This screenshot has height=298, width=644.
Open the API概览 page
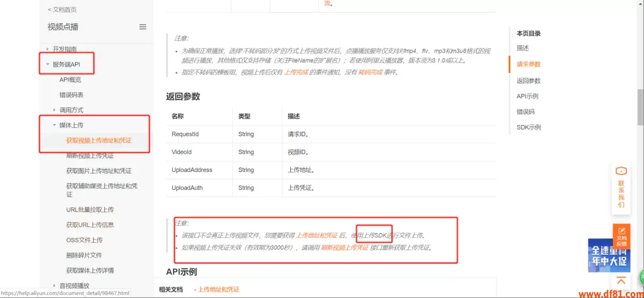[x=70, y=79]
